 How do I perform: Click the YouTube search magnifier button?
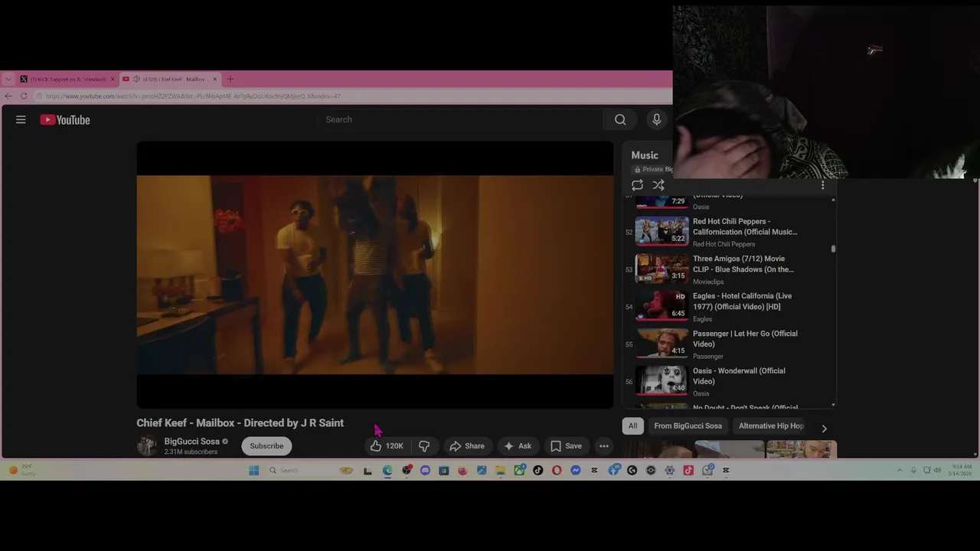click(x=620, y=119)
